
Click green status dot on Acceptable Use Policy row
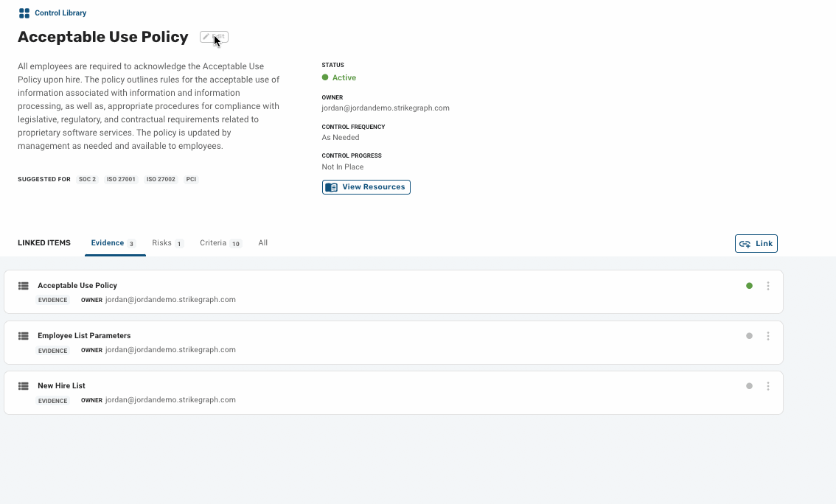point(749,286)
